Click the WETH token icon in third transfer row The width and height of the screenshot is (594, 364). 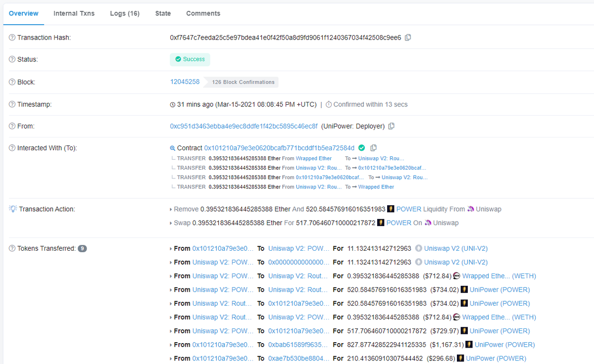456,276
